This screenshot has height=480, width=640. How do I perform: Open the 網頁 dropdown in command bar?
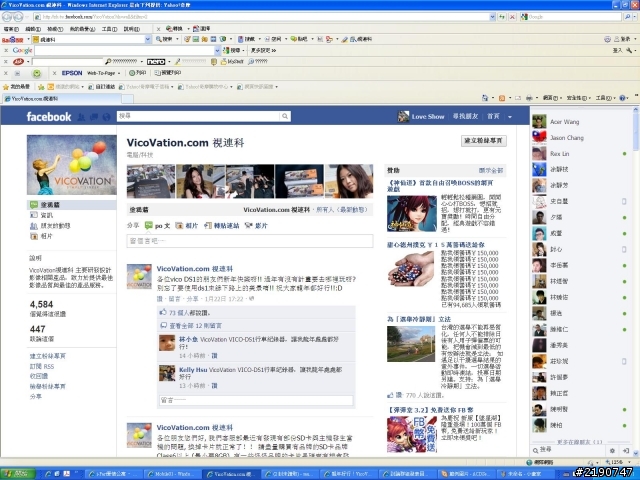(550, 98)
